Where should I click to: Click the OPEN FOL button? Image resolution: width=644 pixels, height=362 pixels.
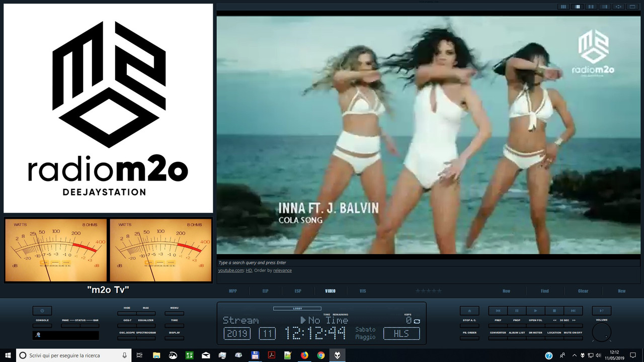click(535, 326)
